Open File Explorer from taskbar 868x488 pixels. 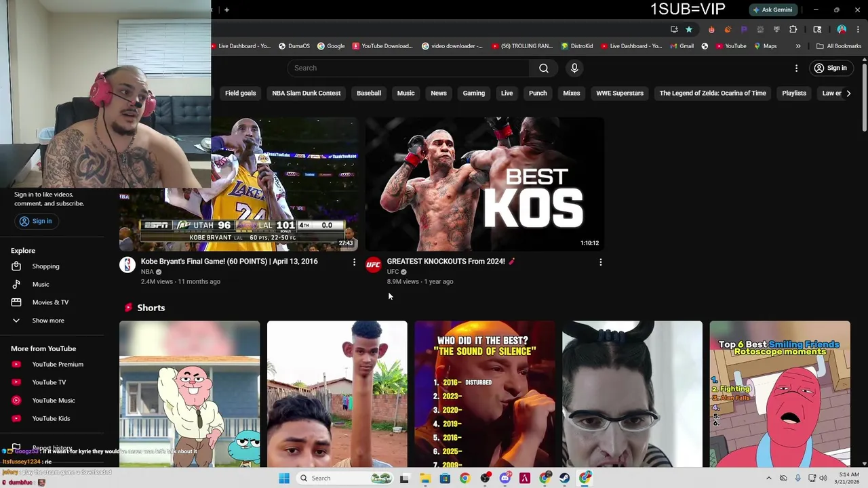pyautogui.click(x=425, y=479)
